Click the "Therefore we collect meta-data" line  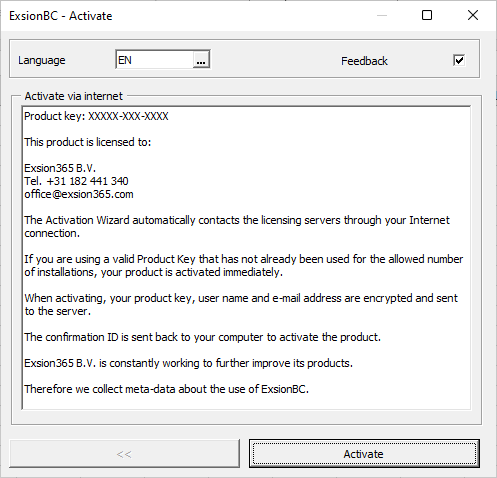click(166, 389)
